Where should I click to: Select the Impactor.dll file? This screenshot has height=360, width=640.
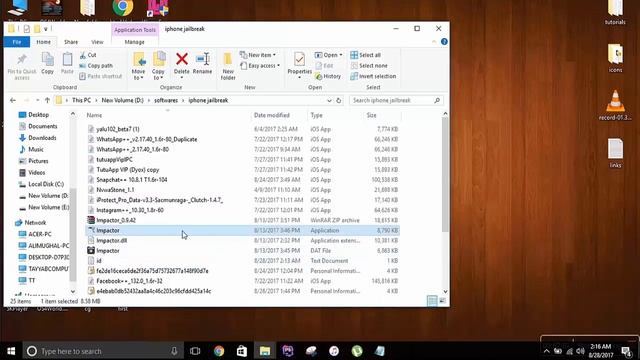(x=242, y=241)
